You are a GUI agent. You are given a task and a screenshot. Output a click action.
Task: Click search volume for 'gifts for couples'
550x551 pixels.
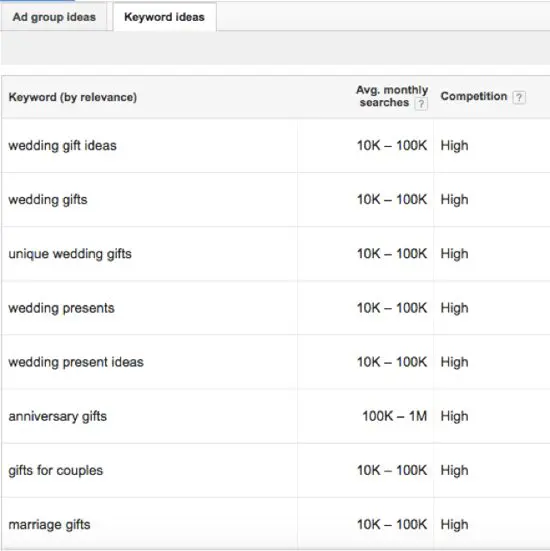pyautogui.click(x=392, y=470)
